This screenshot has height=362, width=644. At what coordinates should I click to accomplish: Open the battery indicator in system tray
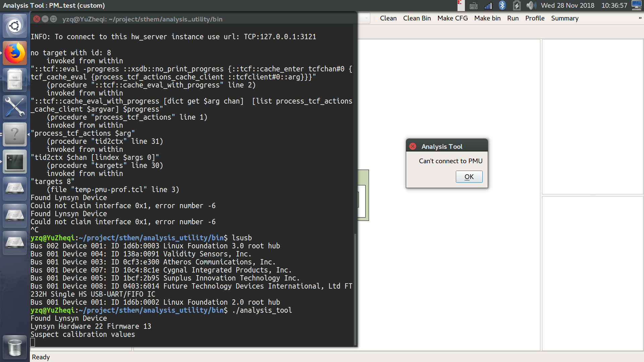click(517, 5)
